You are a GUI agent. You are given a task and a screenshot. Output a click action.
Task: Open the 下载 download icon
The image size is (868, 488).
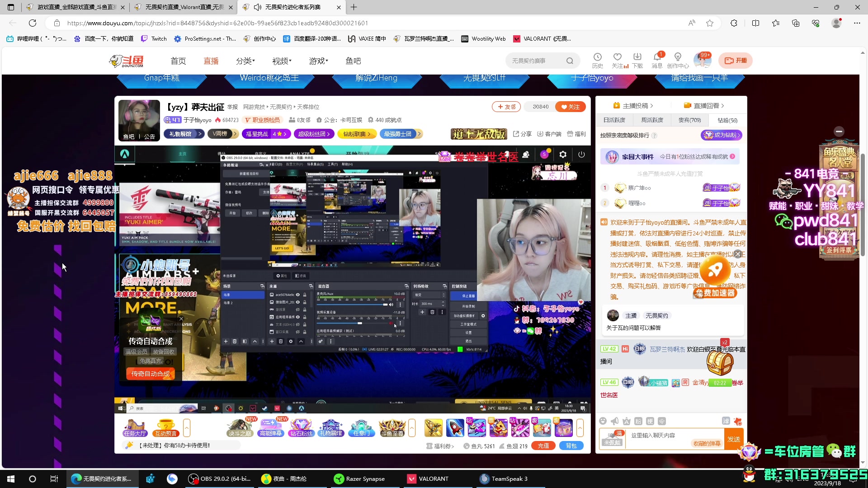tap(637, 57)
